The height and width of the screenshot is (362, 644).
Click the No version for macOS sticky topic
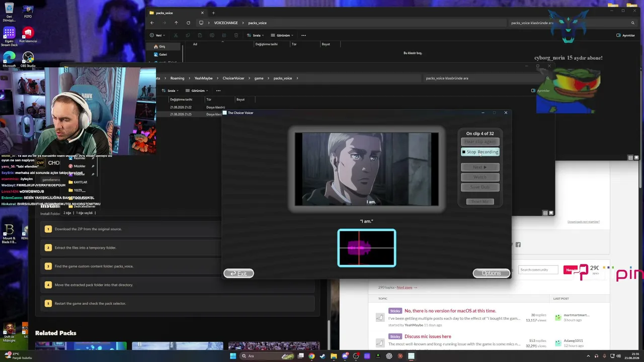[450, 311]
